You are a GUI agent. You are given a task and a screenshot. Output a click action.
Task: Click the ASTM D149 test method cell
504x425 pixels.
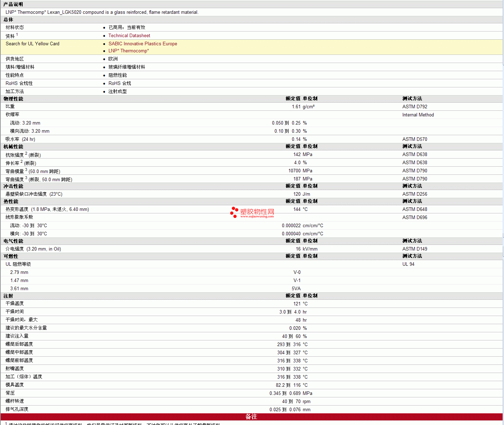point(415,249)
